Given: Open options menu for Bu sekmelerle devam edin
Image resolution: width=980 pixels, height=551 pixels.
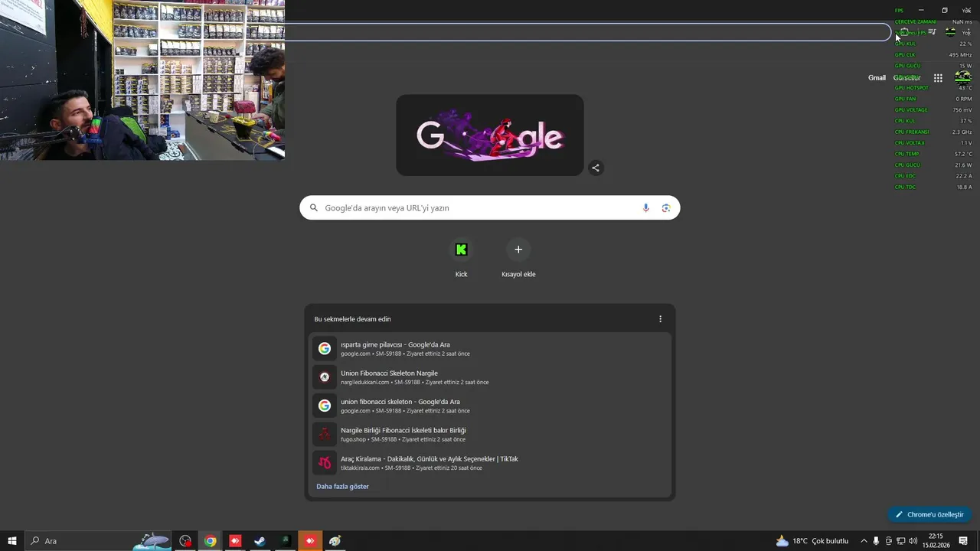Looking at the screenshot, I should [x=660, y=319].
